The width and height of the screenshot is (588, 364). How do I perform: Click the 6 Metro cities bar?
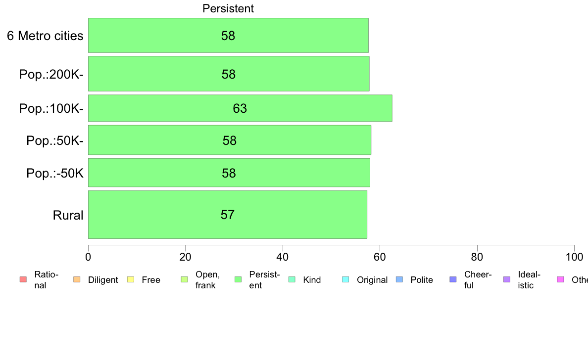pos(228,35)
